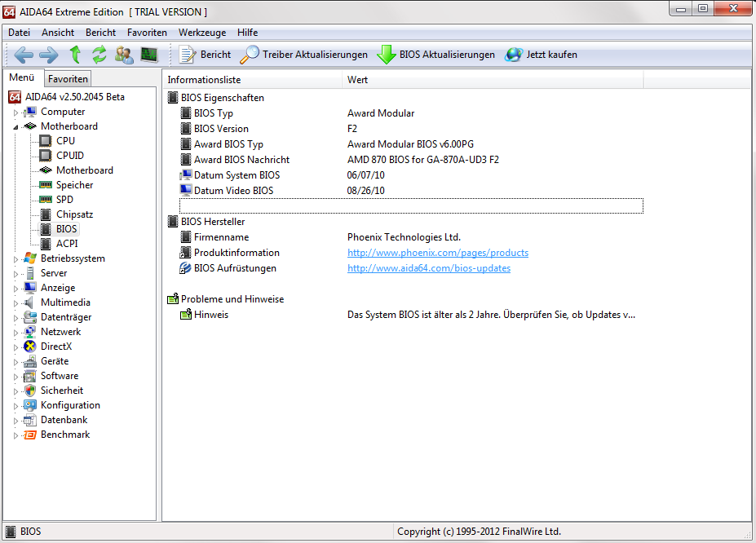756x543 pixels.
Task: Expand the Computer tree node
Action: (15, 113)
